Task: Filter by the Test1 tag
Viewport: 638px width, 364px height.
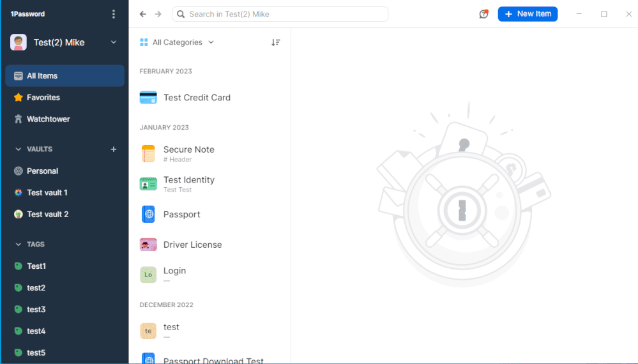Action: tap(36, 266)
